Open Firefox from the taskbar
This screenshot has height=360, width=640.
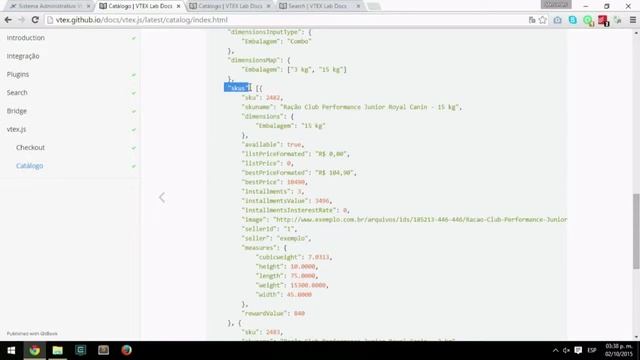click(126, 350)
